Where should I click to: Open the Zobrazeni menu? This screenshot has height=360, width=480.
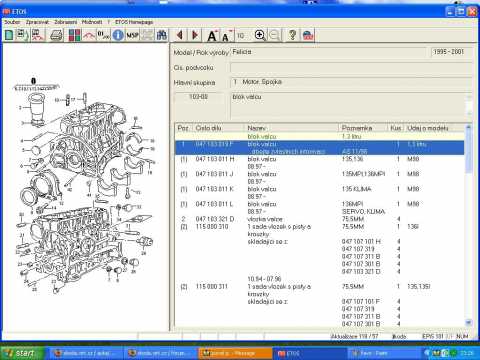65,22
